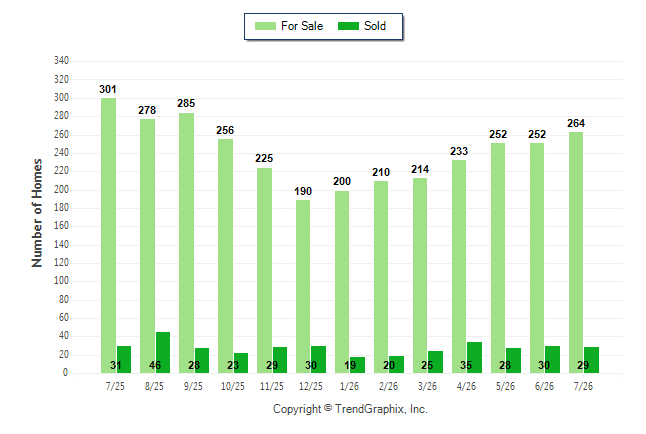Click the 2/26 For Sale bar at 210
Viewport: 646px width, 434px height.
381,277
